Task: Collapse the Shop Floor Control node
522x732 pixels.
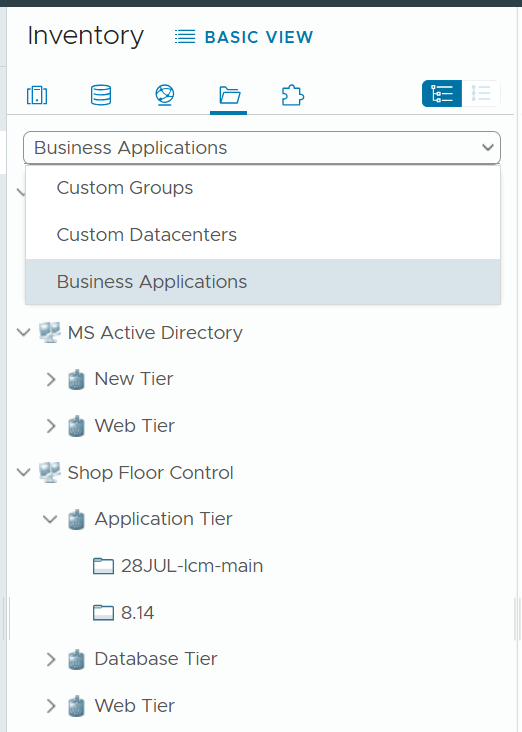Action: [23, 472]
